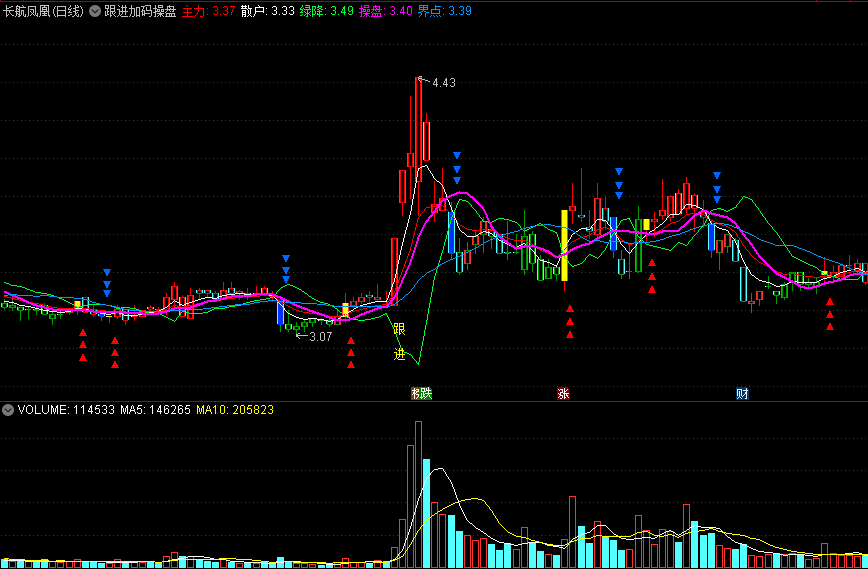868x569 pixels.
Task: Select the tall yellow candlestick above the 涨 marker
Action: (565, 246)
